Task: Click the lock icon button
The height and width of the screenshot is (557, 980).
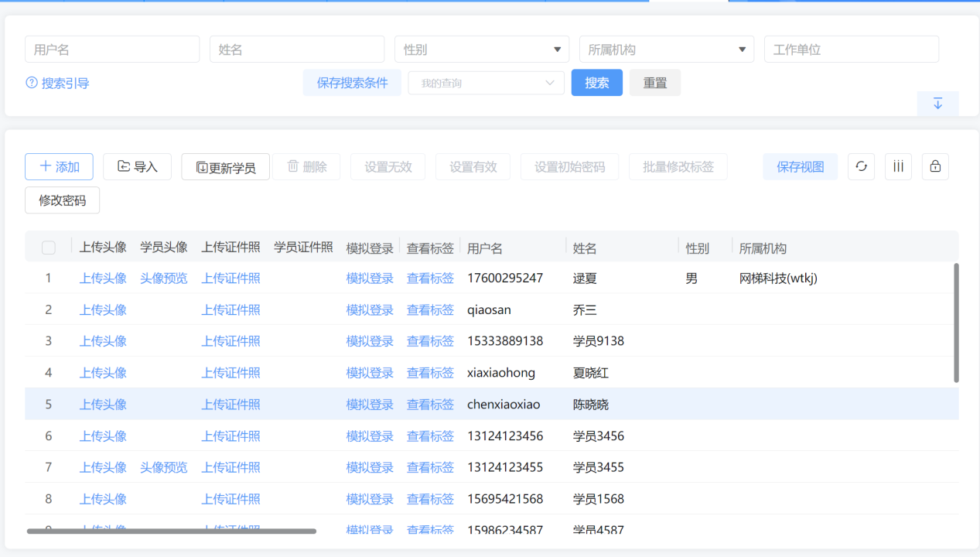Action: click(935, 166)
